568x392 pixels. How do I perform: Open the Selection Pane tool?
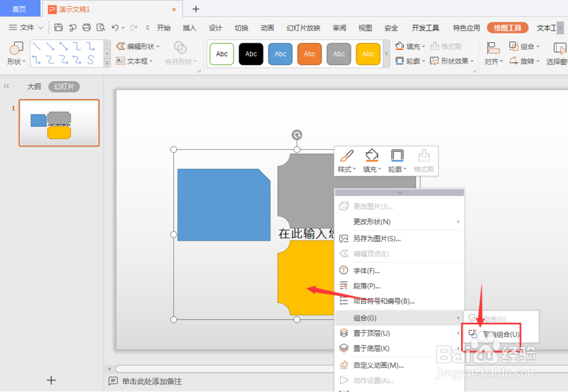coord(558,53)
